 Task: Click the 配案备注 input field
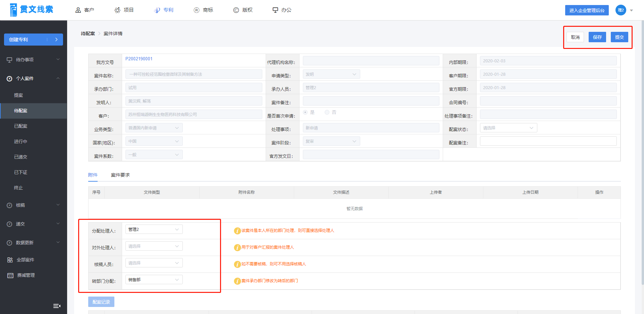pyautogui.click(x=548, y=141)
